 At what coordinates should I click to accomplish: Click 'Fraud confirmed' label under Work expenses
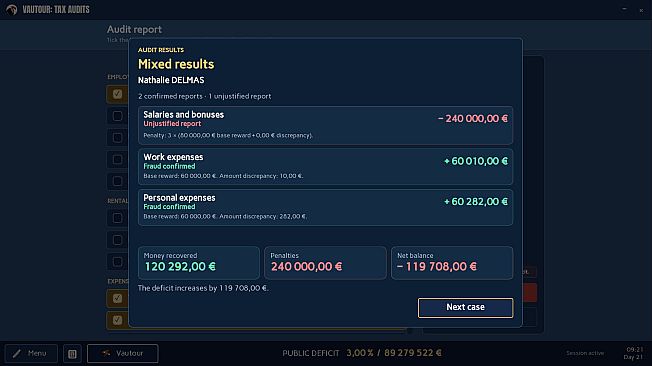(169, 166)
